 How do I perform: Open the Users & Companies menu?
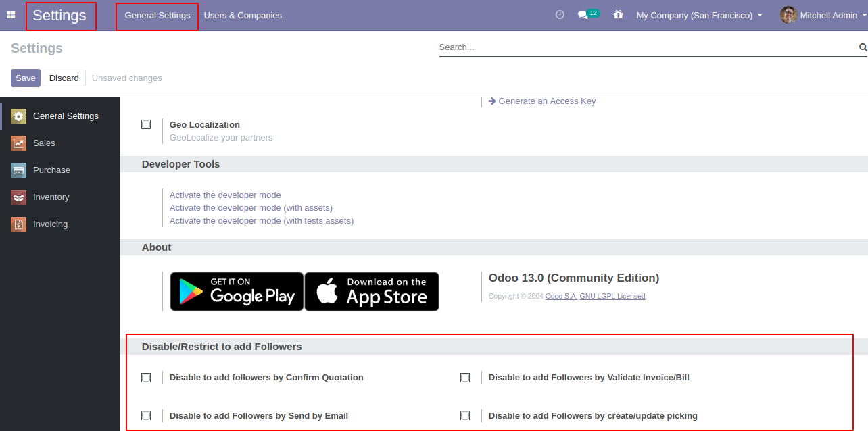tap(243, 15)
